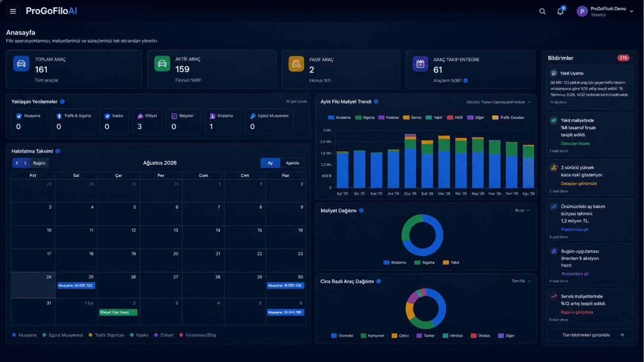Open the Detayları incele link
Image resolution: width=644 pixels, height=362 pixels.
(x=575, y=143)
